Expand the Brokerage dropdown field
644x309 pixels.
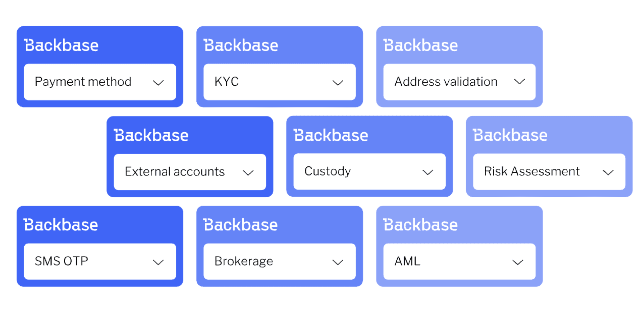(279, 261)
